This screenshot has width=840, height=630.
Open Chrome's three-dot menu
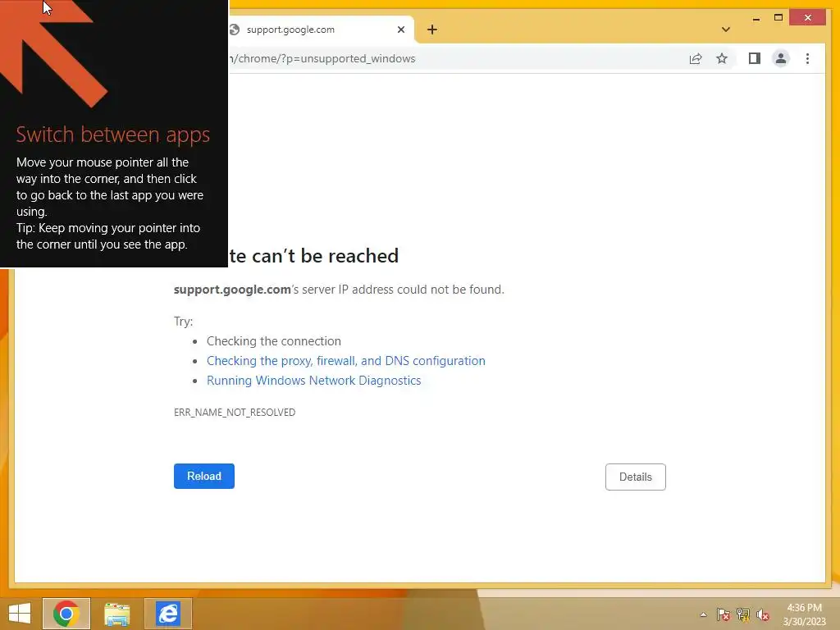(807, 58)
